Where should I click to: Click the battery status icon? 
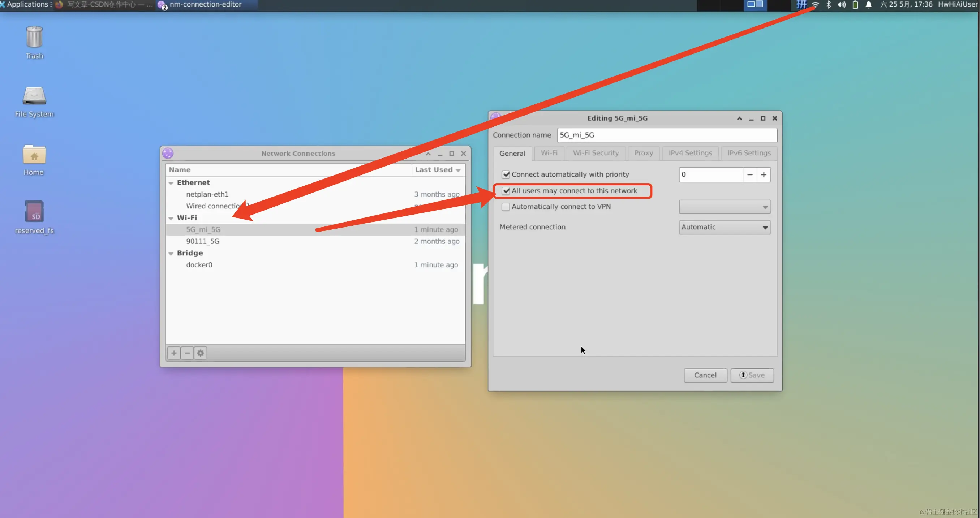click(855, 5)
